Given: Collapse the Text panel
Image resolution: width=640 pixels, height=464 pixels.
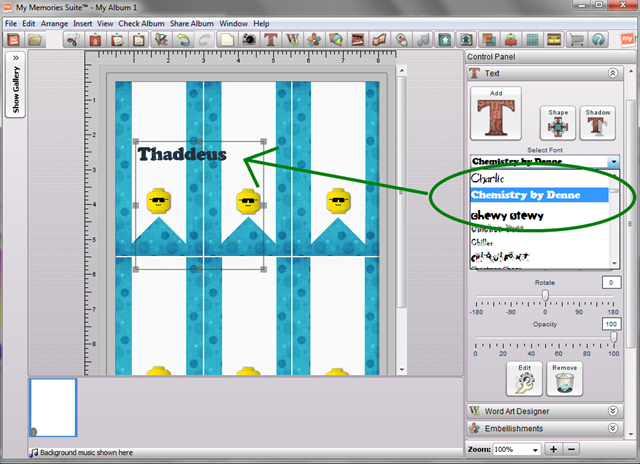Looking at the screenshot, I should [613, 73].
